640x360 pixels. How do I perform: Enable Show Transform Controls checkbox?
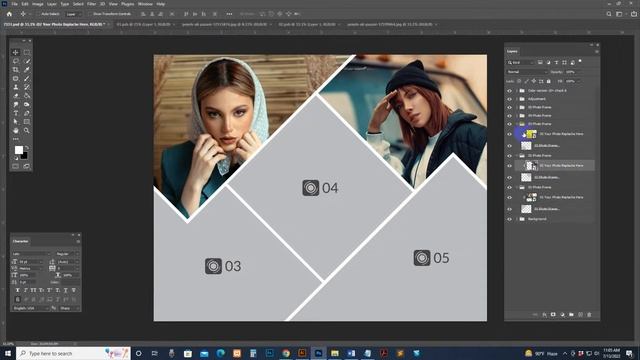pos(90,14)
